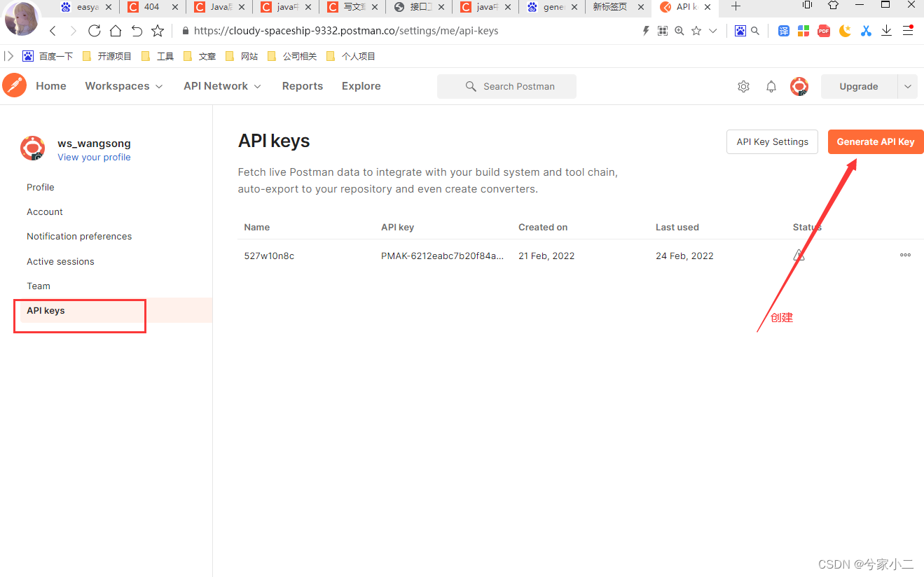Click the translate extension icon
The width and height of the screenshot is (924, 577).
784,31
